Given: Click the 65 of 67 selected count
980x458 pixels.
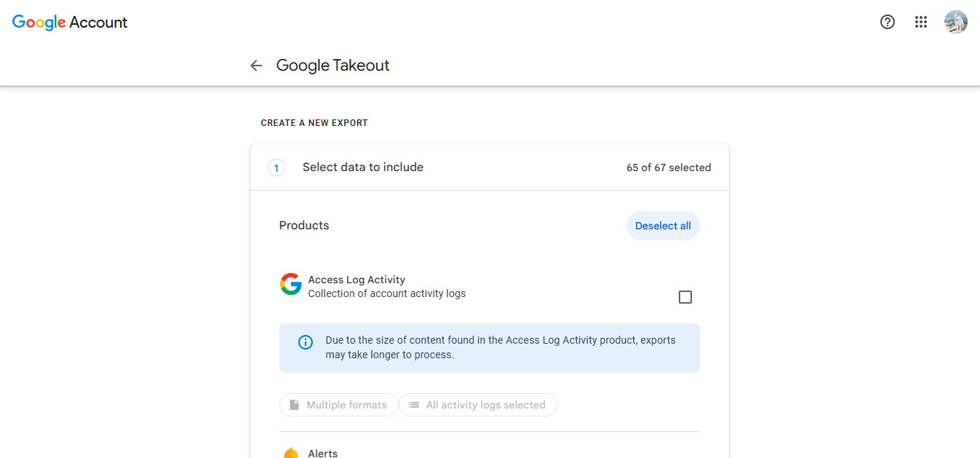Looking at the screenshot, I should point(668,167).
